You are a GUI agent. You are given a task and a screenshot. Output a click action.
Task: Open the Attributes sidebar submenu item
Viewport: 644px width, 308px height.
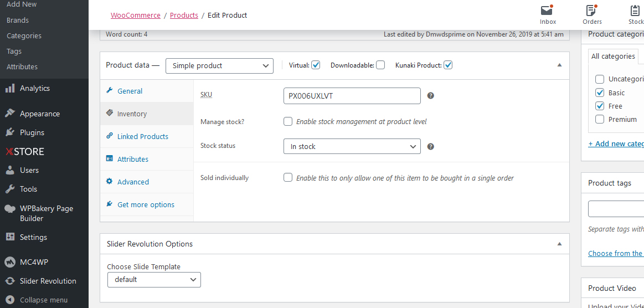click(x=22, y=66)
